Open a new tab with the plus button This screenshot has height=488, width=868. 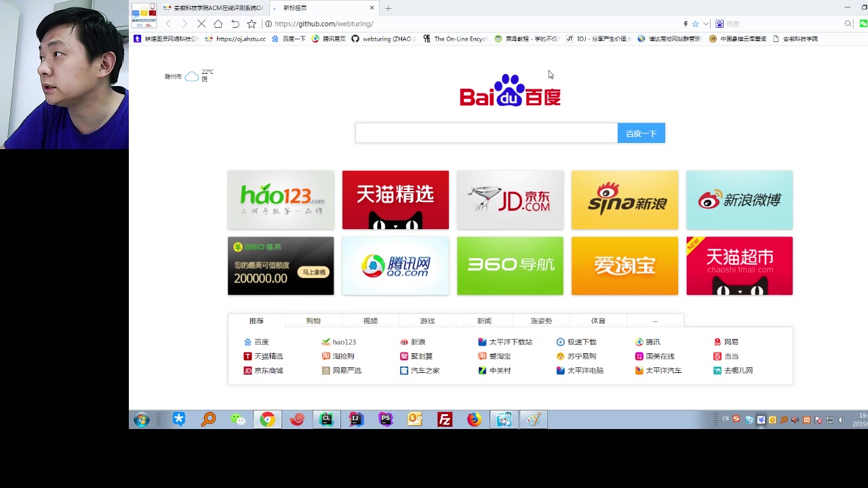pos(388,8)
